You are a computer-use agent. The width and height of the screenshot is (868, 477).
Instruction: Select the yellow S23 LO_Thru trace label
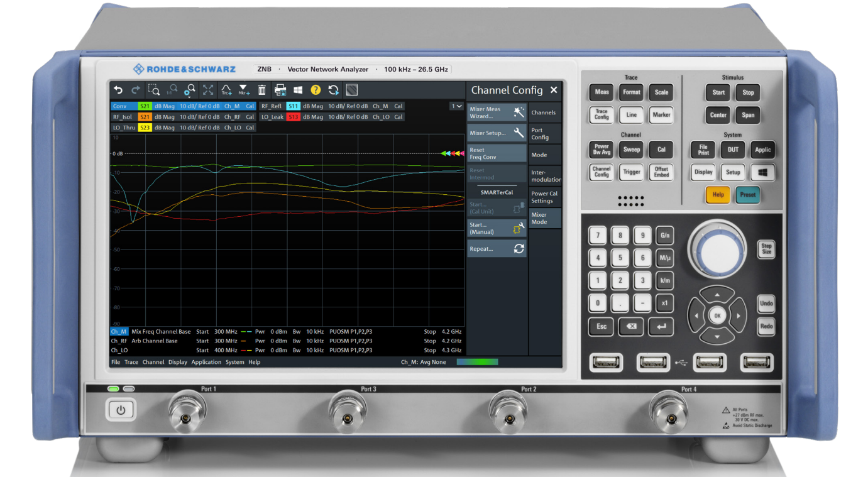tap(145, 128)
